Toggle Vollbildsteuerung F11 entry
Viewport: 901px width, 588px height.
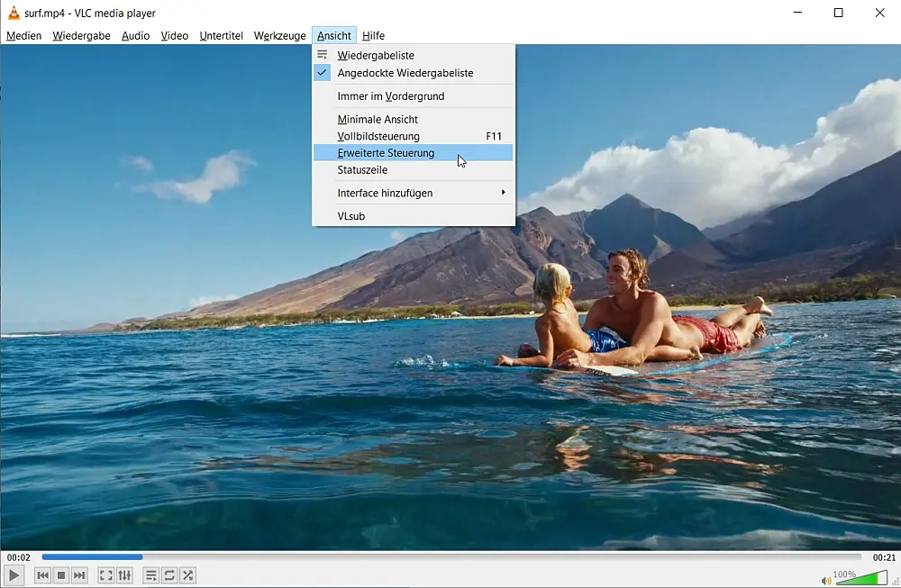click(414, 136)
